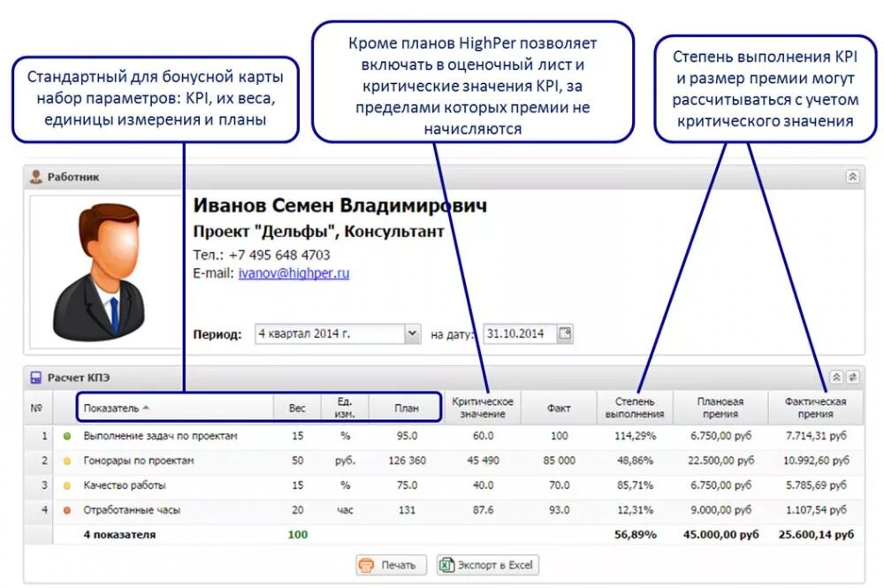This screenshot has width=884, height=588.
Task: Click the total planned bonus 45.000,00 руб
Action: click(x=720, y=534)
